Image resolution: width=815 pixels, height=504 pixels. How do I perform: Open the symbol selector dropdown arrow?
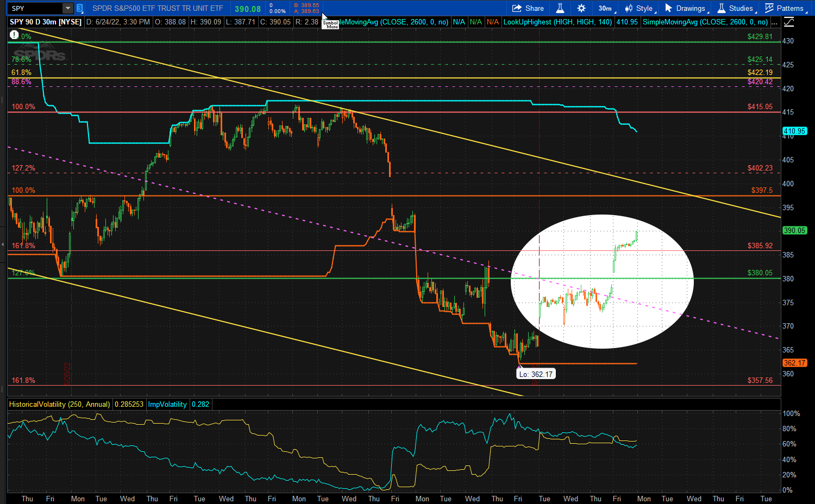pos(68,8)
